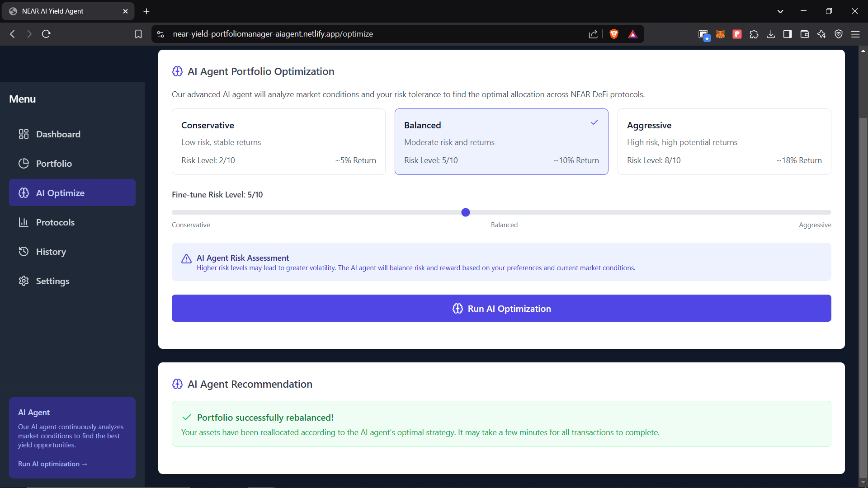Click the Brave Shields lion icon

[613, 34]
